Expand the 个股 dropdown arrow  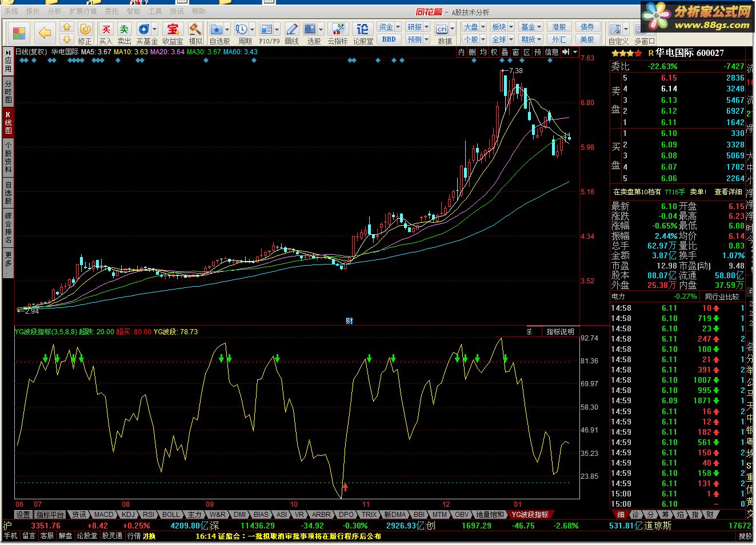(x=483, y=39)
